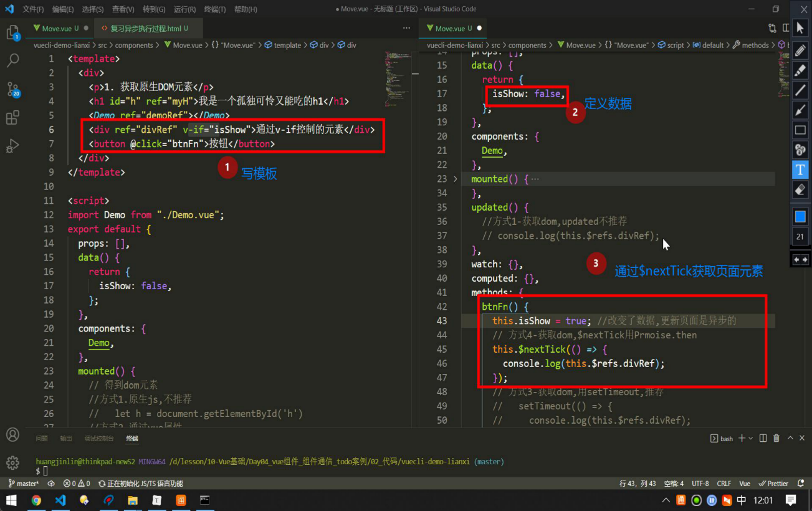812x511 pixels.
Task: Select the arrow annotation tool
Action: [801, 110]
